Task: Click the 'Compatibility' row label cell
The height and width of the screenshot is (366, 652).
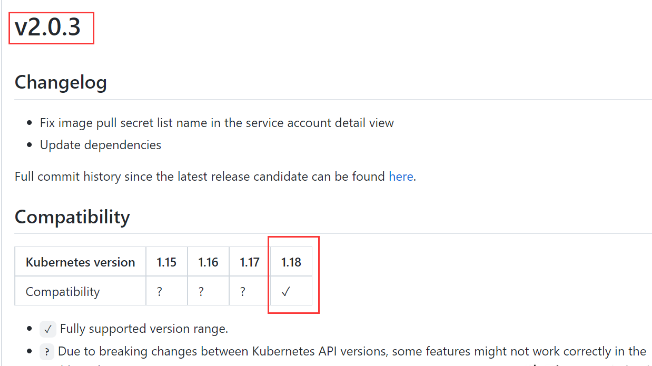Action: point(80,292)
